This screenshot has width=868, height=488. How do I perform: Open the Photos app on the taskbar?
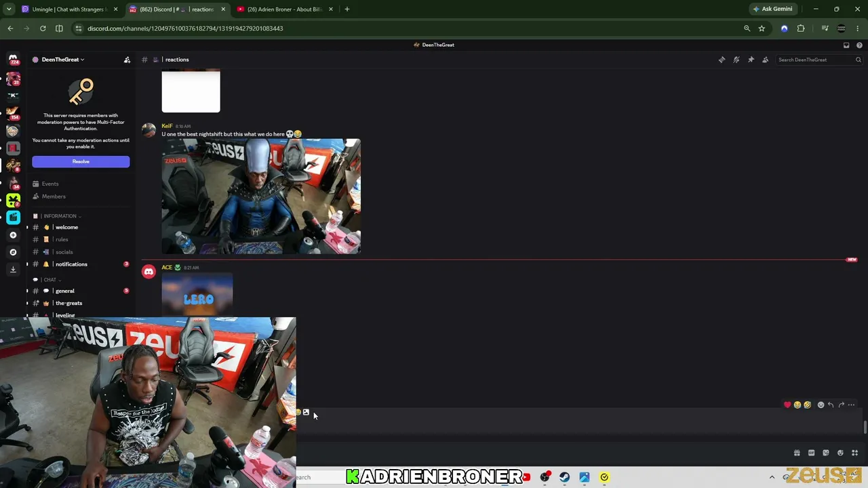(584, 477)
